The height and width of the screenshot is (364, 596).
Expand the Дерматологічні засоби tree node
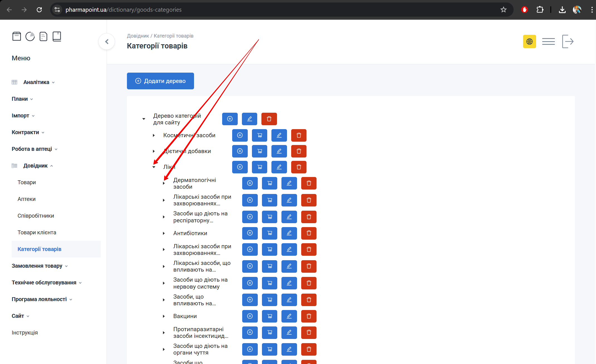click(x=164, y=183)
